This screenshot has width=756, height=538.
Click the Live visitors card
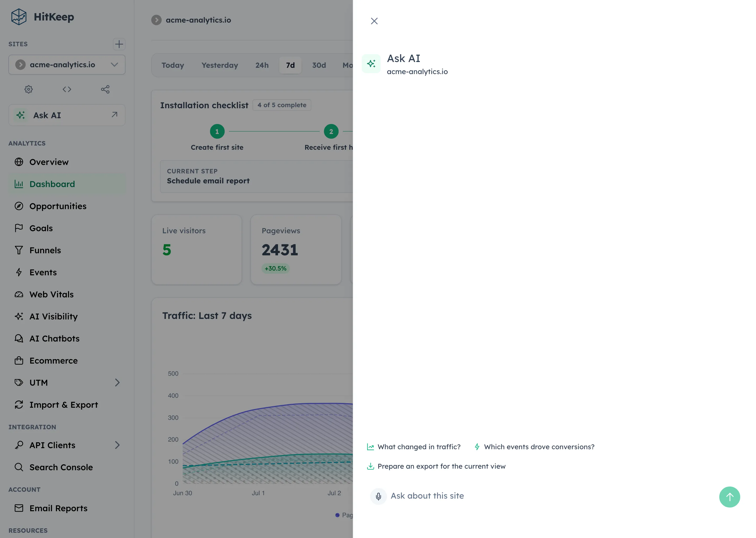pyautogui.click(x=197, y=250)
